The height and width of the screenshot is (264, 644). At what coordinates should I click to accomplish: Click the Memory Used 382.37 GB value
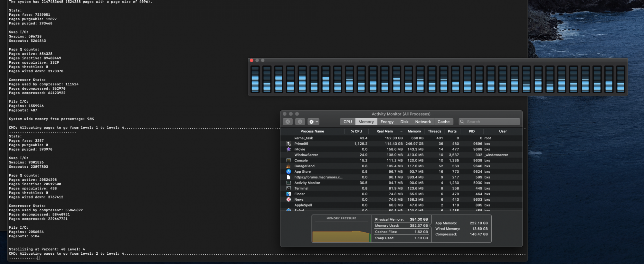point(419,225)
